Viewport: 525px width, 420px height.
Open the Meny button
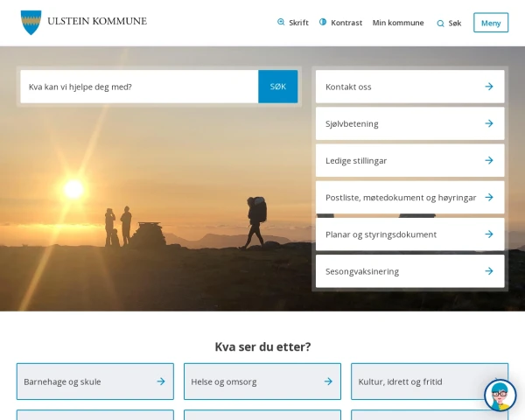point(491,23)
